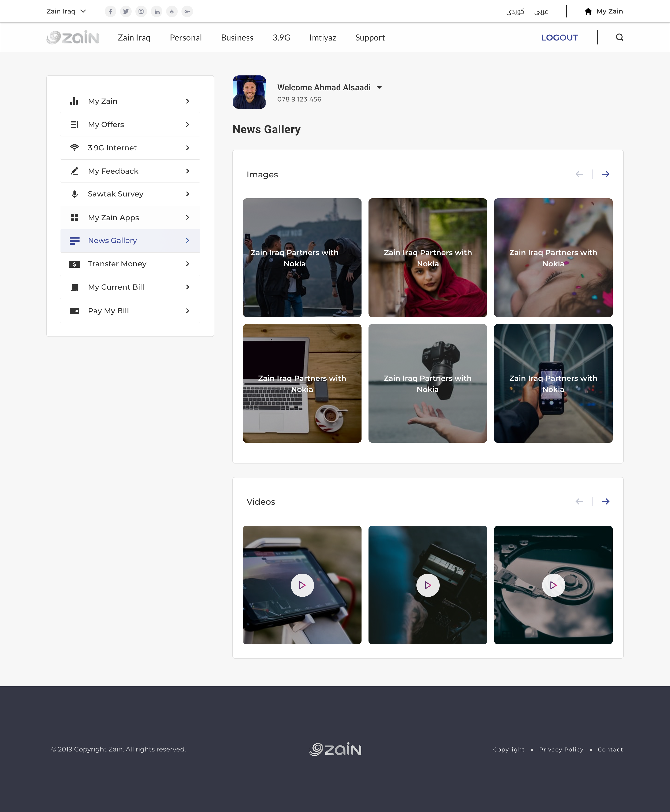Click the wifi icon for 3.9G Internet
This screenshot has width=670, height=812.
tap(74, 148)
